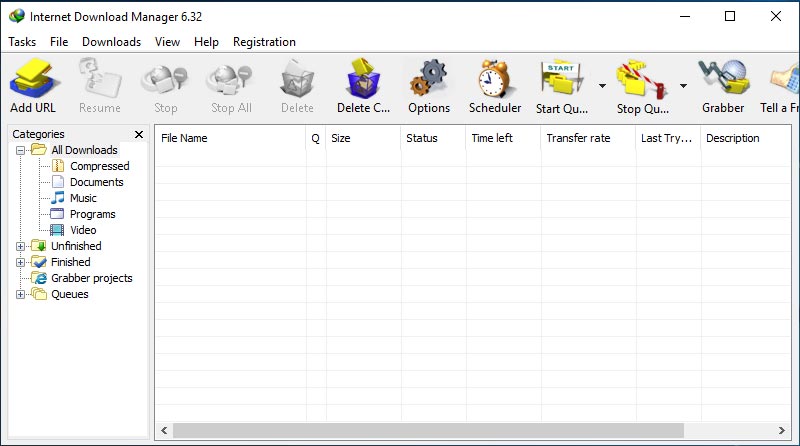Open the Stop Queue dropdown arrow
The height and width of the screenshot is (446, 800).
click(x=683, y=87)
